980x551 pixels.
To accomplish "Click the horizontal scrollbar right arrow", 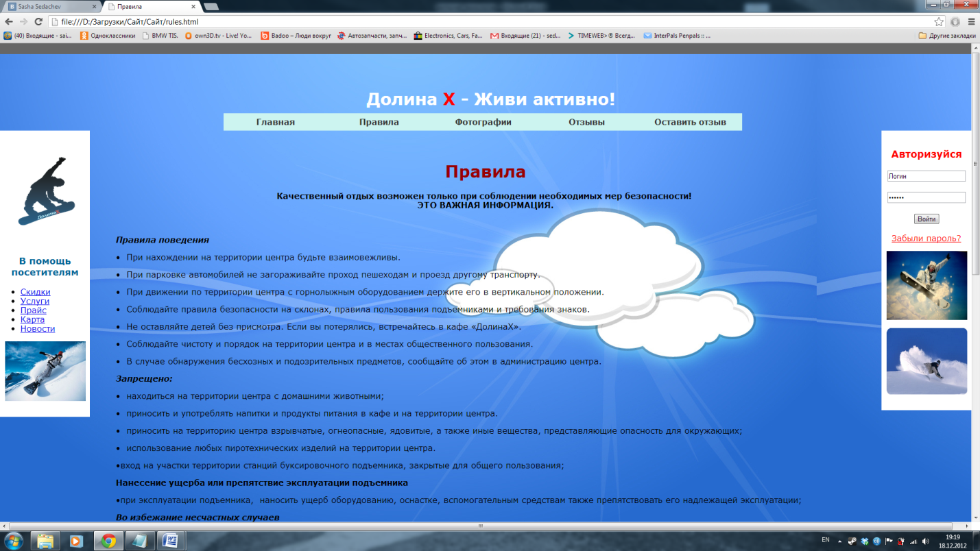I will (x=967, y=526).
